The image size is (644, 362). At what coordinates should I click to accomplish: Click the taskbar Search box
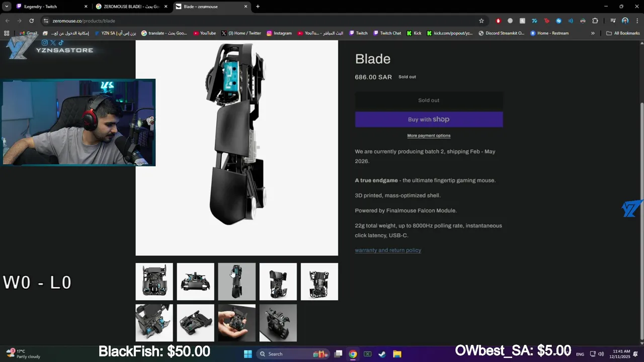pos(293,354)
